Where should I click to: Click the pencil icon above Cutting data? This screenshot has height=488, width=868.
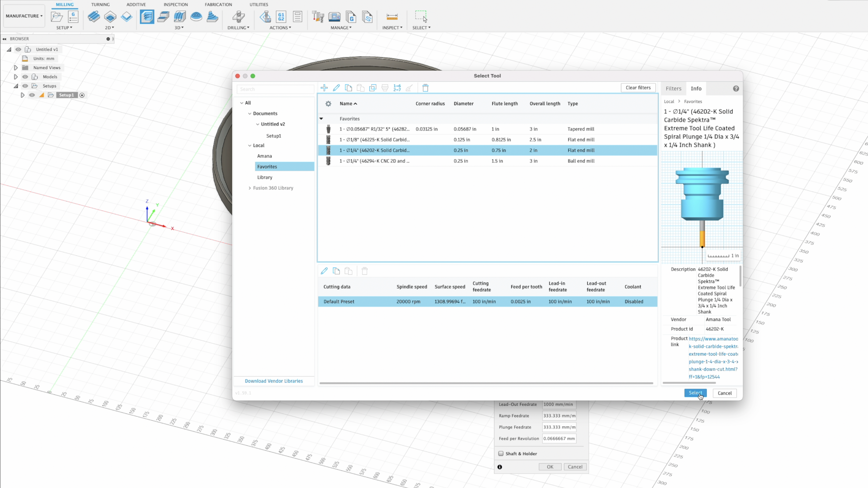324,271
